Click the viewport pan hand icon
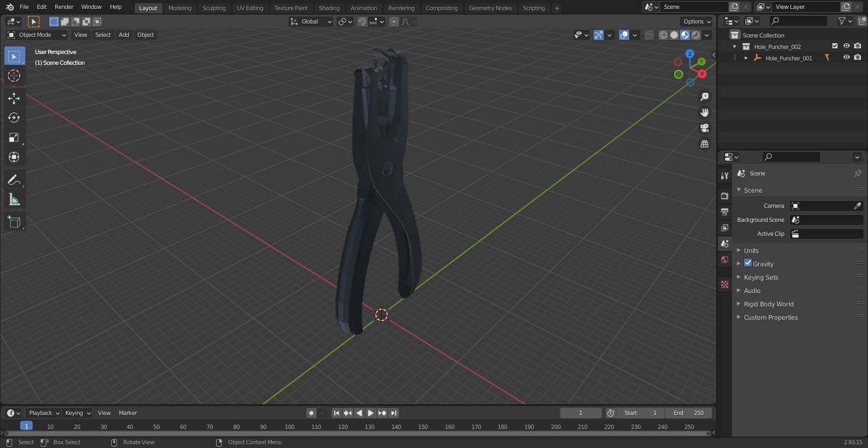The height and width of the screenshot is (448, 868). tap(704, 112)
